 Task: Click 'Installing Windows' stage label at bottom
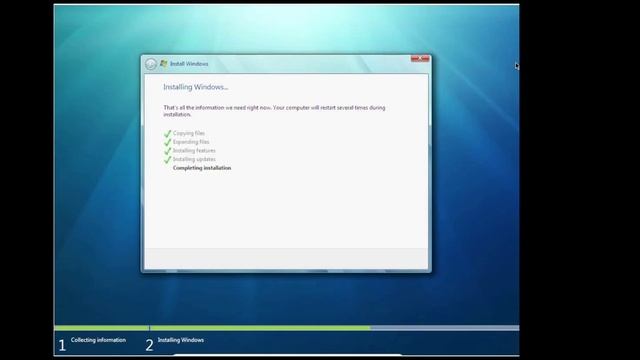coord(181,340)
